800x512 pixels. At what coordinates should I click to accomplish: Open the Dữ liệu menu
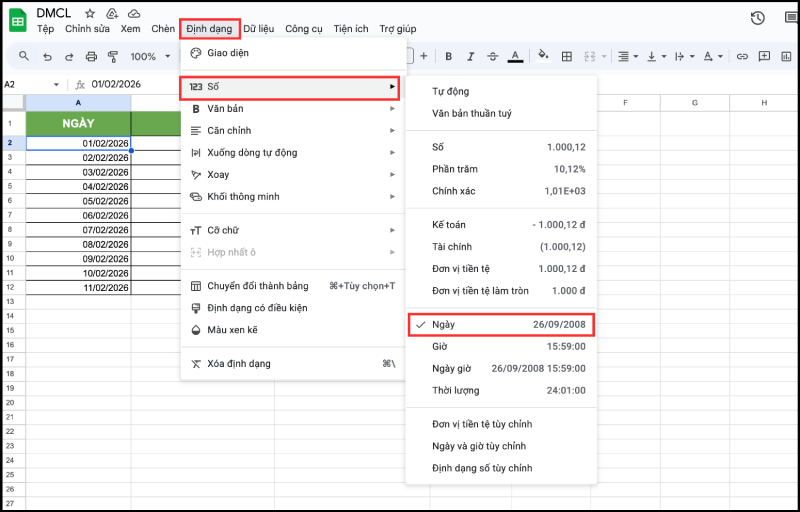(259, 29)
